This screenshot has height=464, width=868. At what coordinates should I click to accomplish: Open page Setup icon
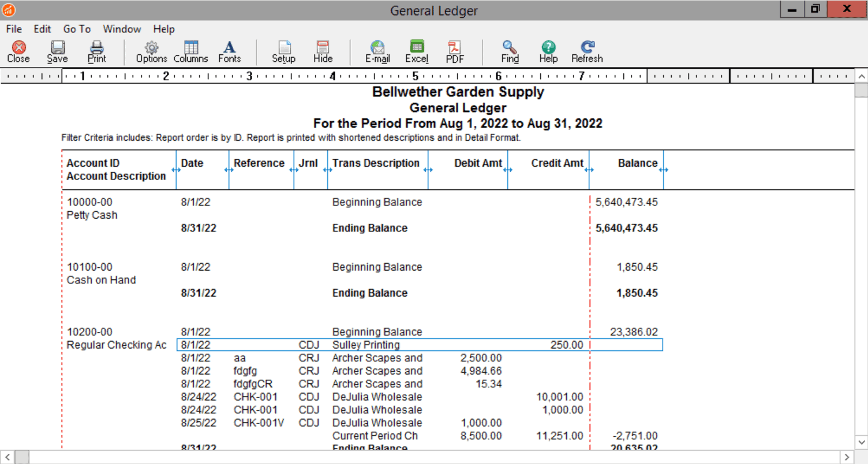284,51
